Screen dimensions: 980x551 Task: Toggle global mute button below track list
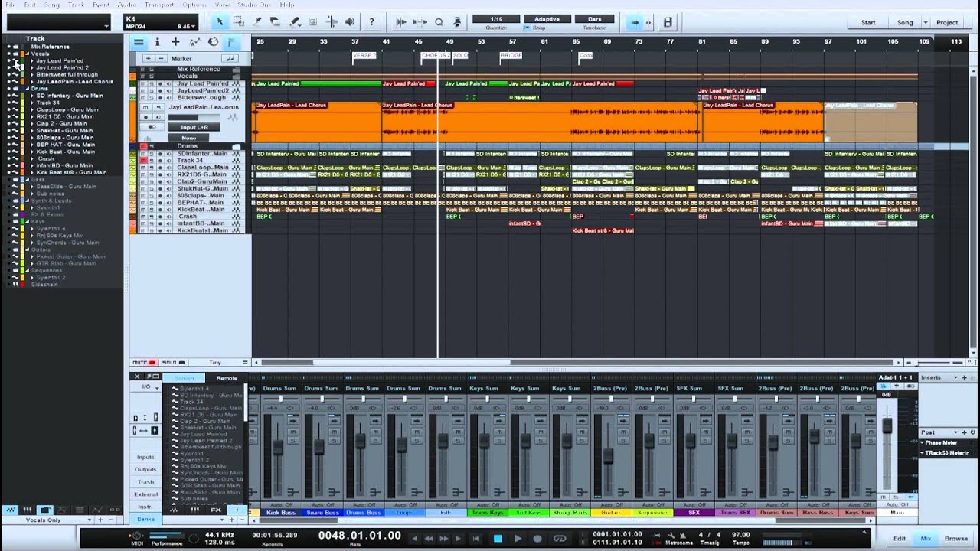click(143, 362)
